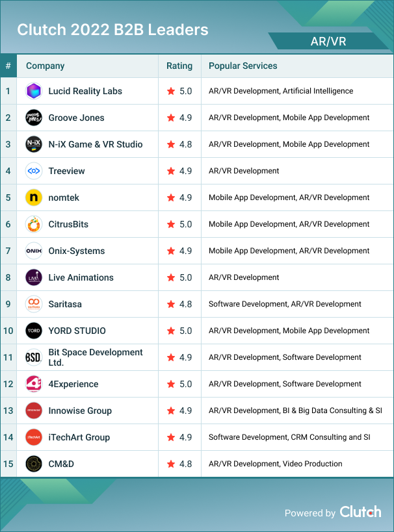
Task: Select the Rating column header
Action: [179, 66]
